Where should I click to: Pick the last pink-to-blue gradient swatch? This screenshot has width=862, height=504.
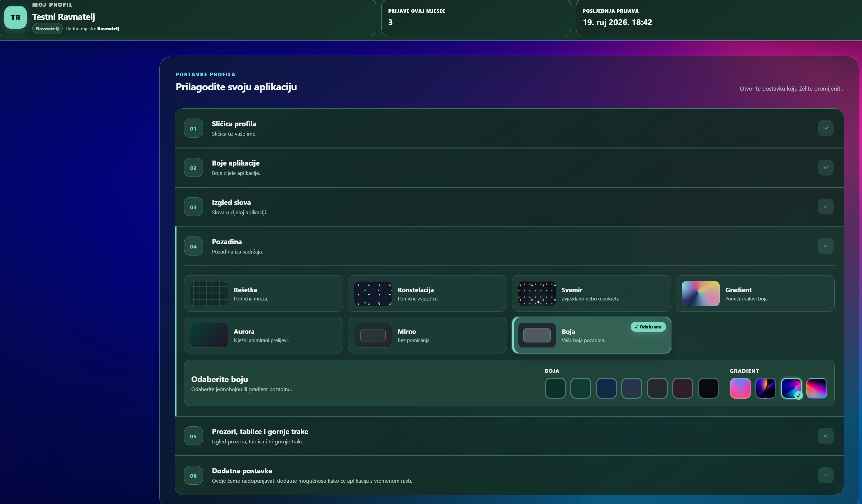click(x=817, y=388)
